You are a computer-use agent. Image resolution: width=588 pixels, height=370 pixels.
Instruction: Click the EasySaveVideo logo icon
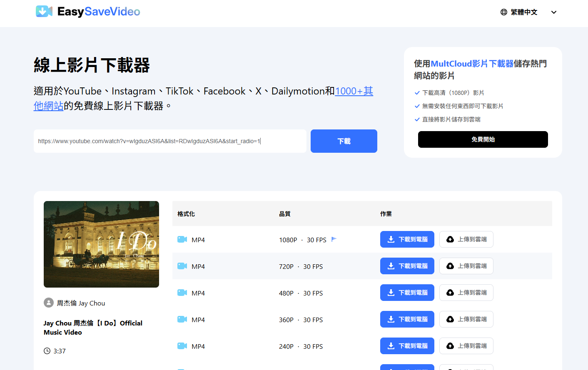[44, 11]
